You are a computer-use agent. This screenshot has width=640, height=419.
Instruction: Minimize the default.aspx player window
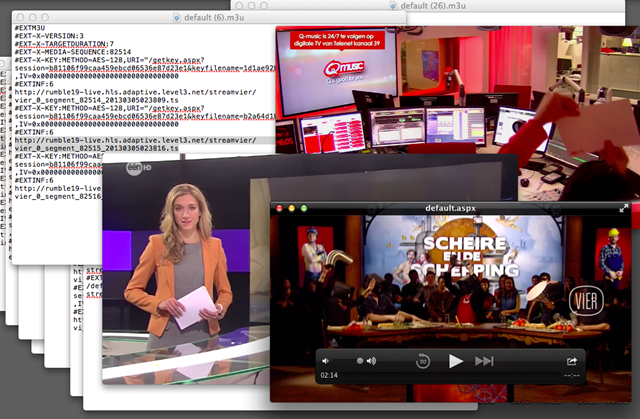pyautogui.click(x=292, y=208)
